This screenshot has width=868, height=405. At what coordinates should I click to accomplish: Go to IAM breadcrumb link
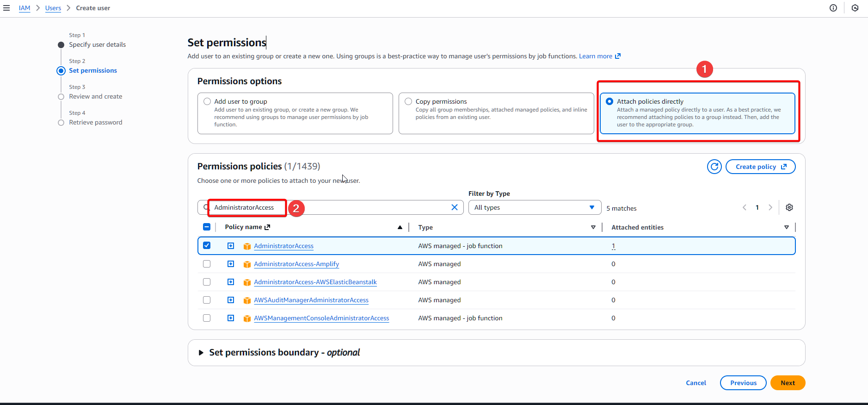[x=25, y=8]
